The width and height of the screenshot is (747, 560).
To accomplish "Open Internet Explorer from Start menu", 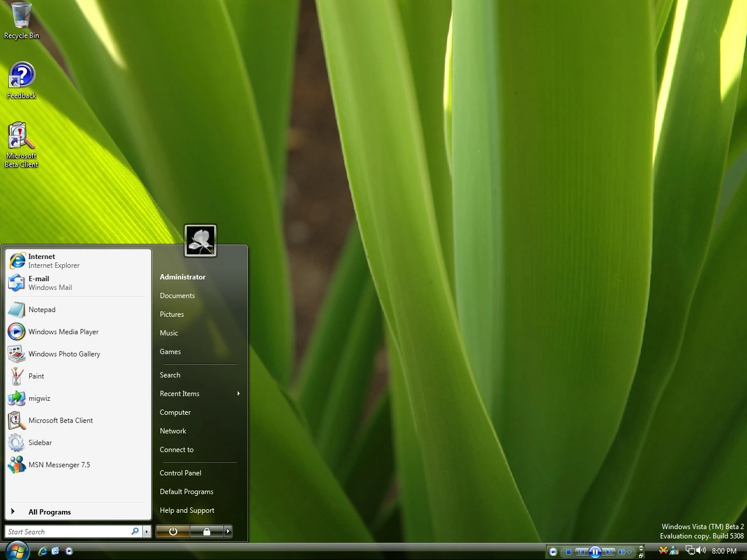I will pos(78,261).
